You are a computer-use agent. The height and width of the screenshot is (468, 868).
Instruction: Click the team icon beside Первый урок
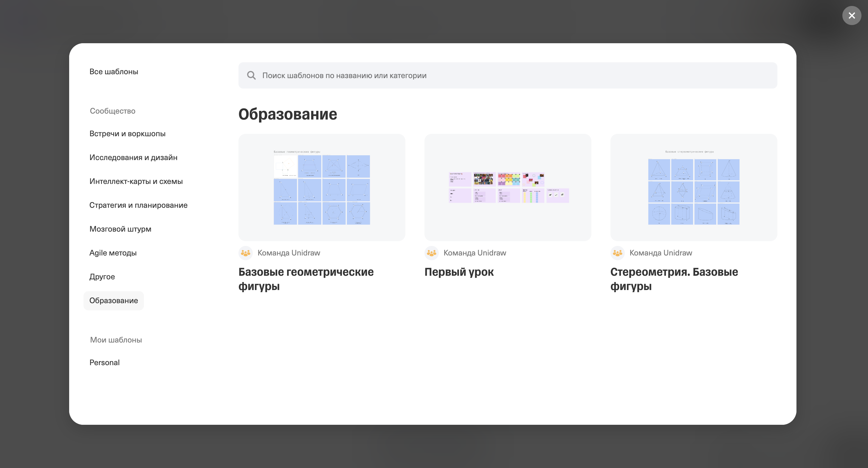(432, 253)
